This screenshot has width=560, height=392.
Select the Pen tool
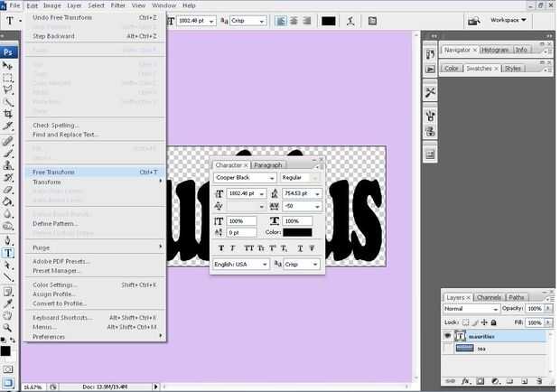[7, 241]
